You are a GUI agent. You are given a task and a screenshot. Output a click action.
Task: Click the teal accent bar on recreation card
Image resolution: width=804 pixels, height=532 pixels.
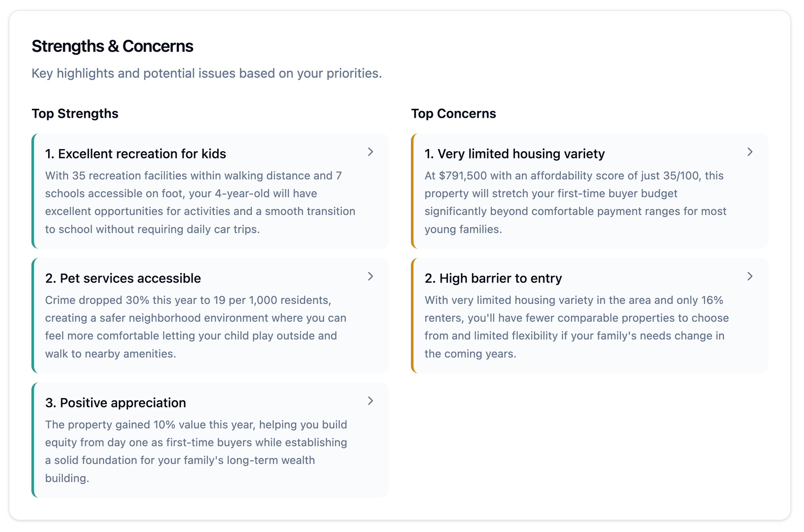coord(33,191)
